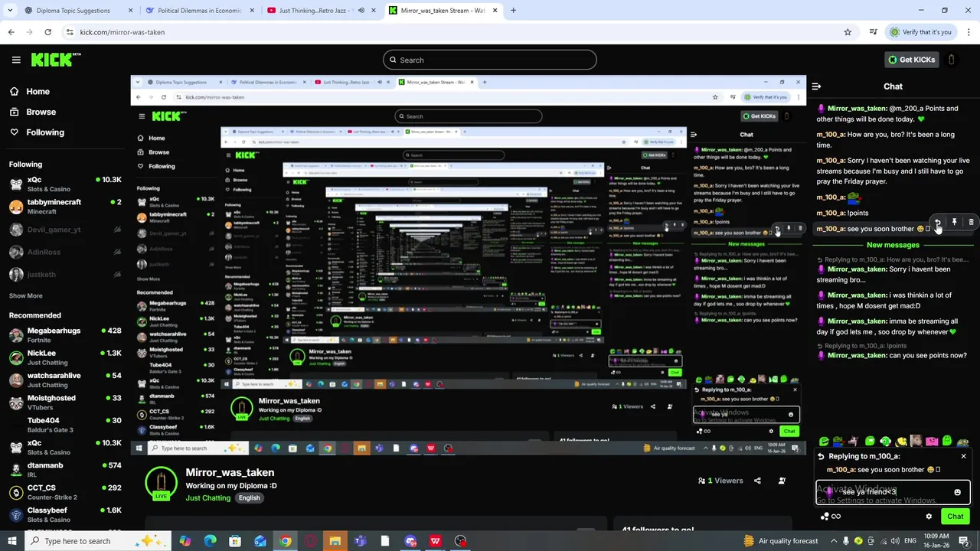Send message with green Chat button
980x551 pixels.
point(955,517)
